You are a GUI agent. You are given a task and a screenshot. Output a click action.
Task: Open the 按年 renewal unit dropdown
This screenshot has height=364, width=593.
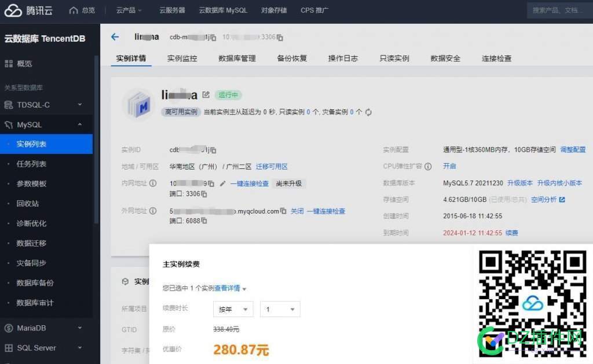[x=233, y=309]
